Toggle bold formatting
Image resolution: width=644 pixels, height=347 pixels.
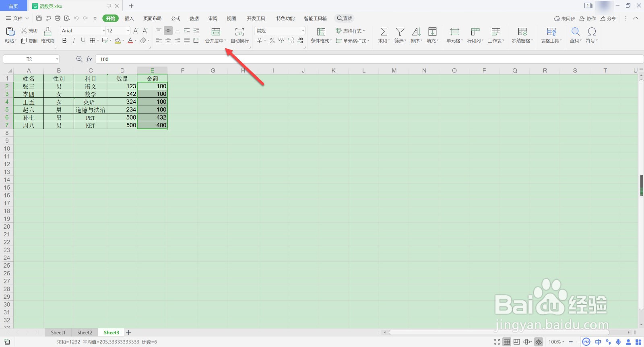(64, 41)
